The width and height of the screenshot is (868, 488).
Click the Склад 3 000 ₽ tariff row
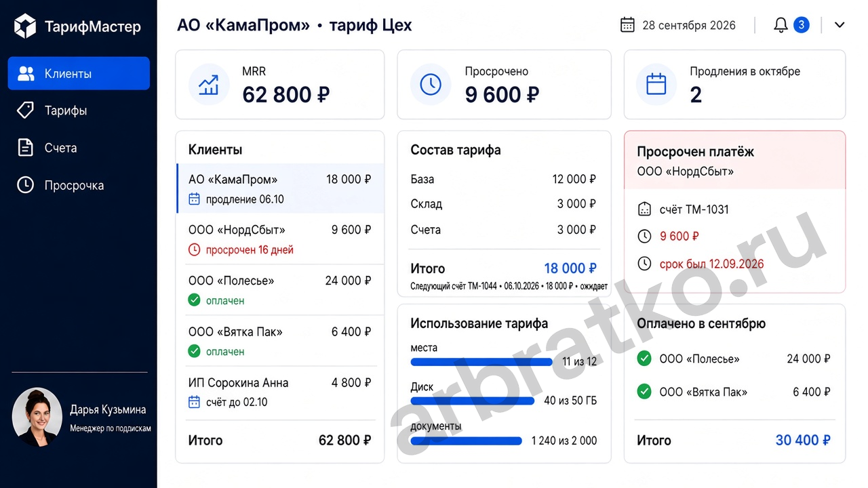(503, 204)
